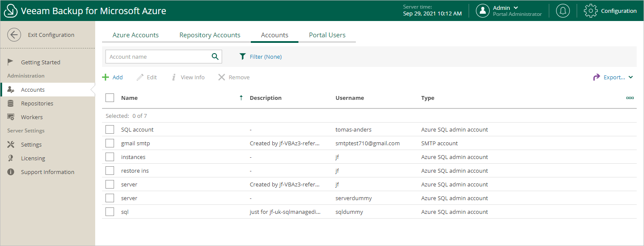
Task: Click the sqldummy username cell
Action: pyautogui.click(x=349, y=212)
